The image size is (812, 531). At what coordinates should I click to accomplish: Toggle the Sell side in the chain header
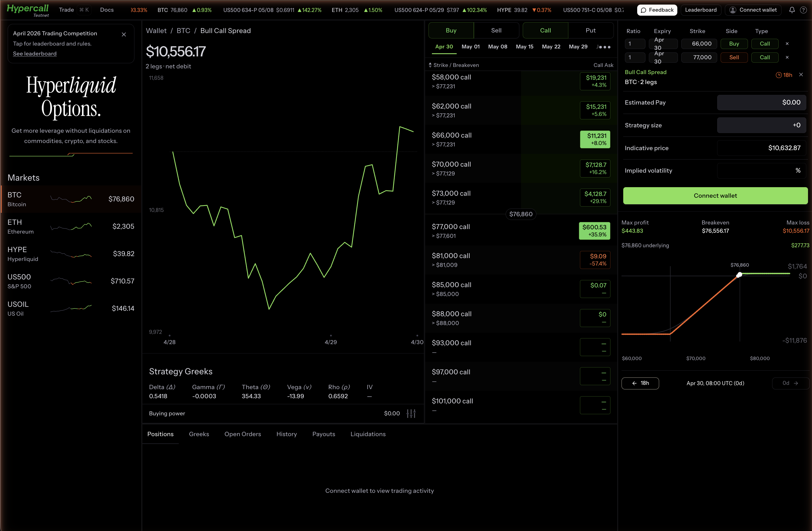pyautogui.click(x=497, y=30)
